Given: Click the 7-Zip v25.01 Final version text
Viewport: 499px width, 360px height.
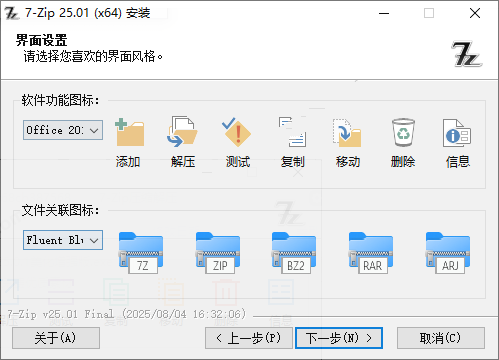Looking at the screenshot, I should 127,314.
